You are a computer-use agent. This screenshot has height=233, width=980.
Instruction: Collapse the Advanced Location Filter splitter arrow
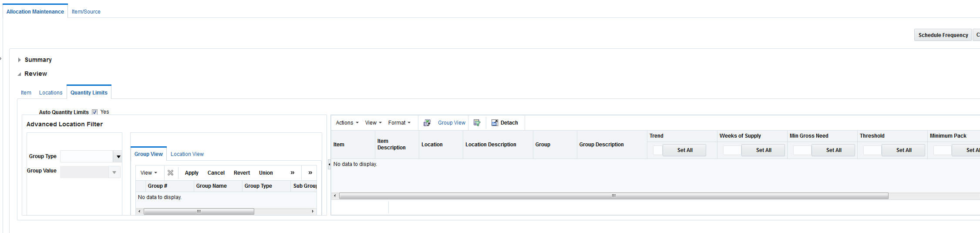coord(329,164)
